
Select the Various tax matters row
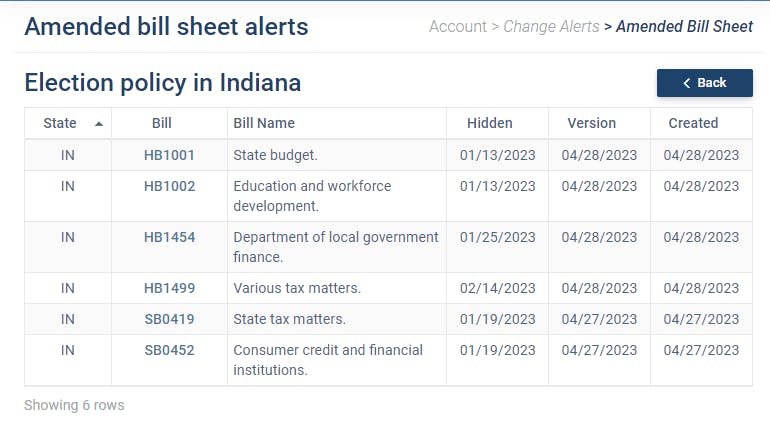click(296, 288)
